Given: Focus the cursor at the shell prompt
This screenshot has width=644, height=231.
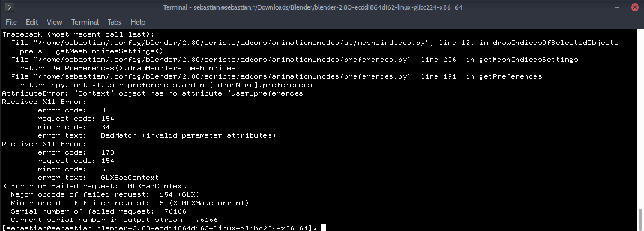Looking at the screenshot, I should click(324, 228).
